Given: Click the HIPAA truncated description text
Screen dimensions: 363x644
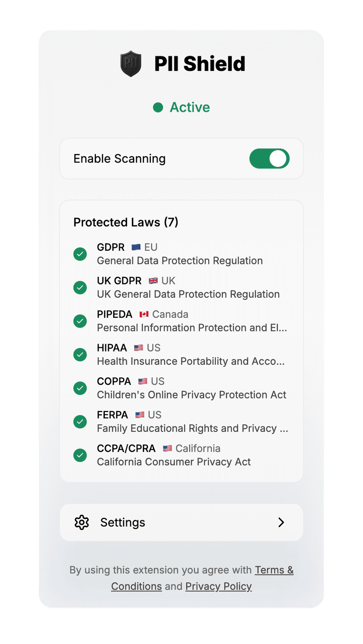Looking at the screenshot, I should pos(191,361).
